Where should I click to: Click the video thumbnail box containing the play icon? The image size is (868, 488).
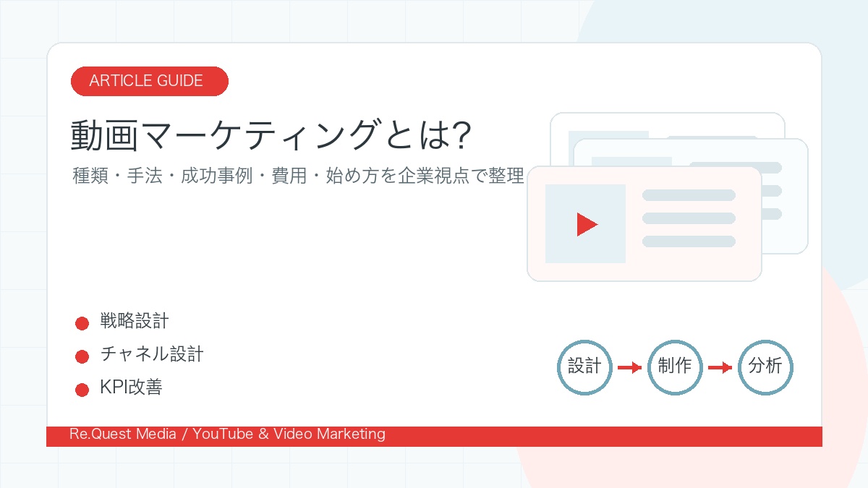pyautogui.click(x=585, y=223)
